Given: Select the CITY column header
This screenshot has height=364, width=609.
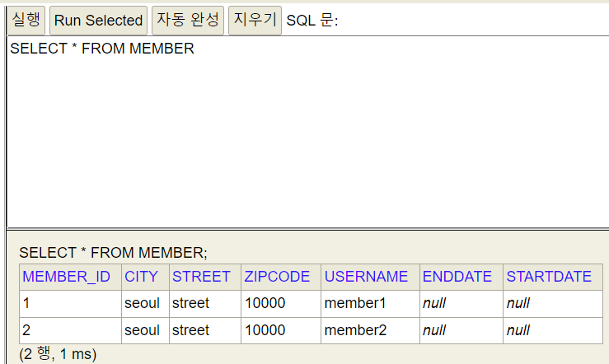Looking at the screenshot, I should click(x=145, y=277).
